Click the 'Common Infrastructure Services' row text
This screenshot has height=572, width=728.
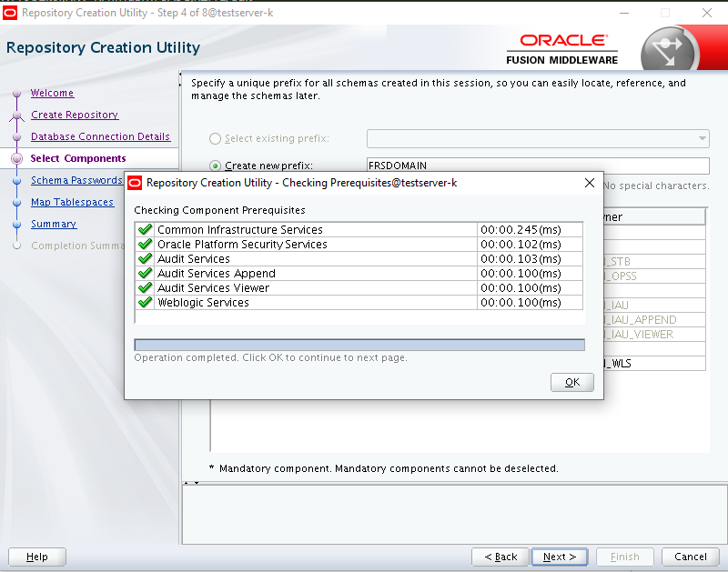click(x=239, y=230)
